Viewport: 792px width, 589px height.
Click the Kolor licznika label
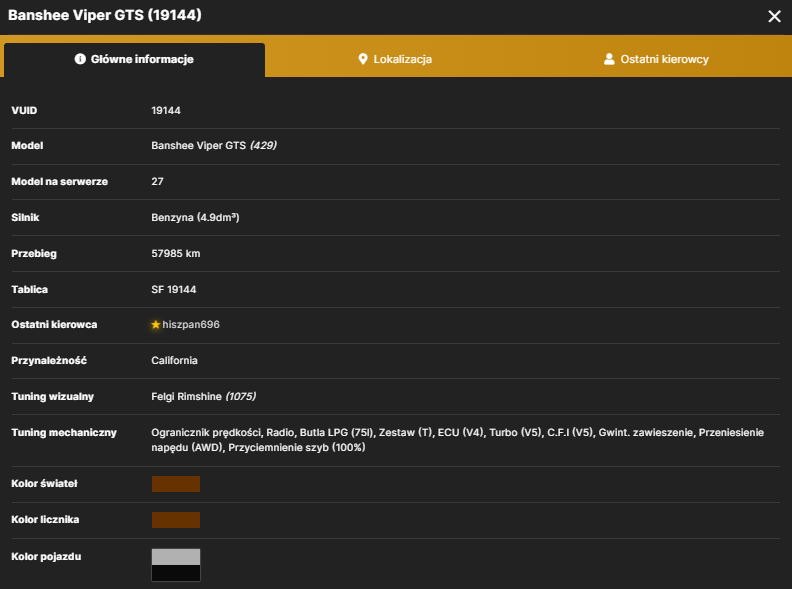(45, 519)
